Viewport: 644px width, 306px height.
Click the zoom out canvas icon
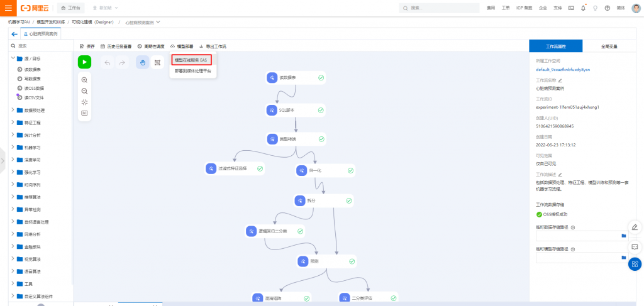coord(85,91)
